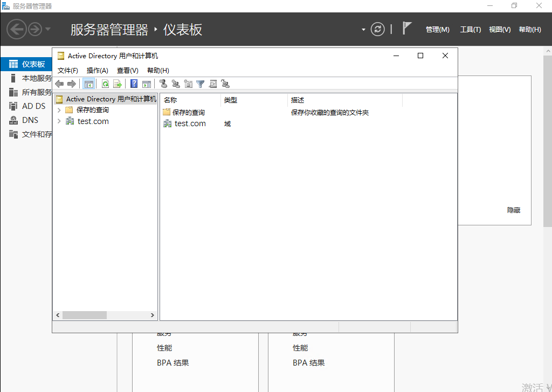Create a new user via toolbar icon
Viewport: 552px width, 392px height.
[163, 84]
